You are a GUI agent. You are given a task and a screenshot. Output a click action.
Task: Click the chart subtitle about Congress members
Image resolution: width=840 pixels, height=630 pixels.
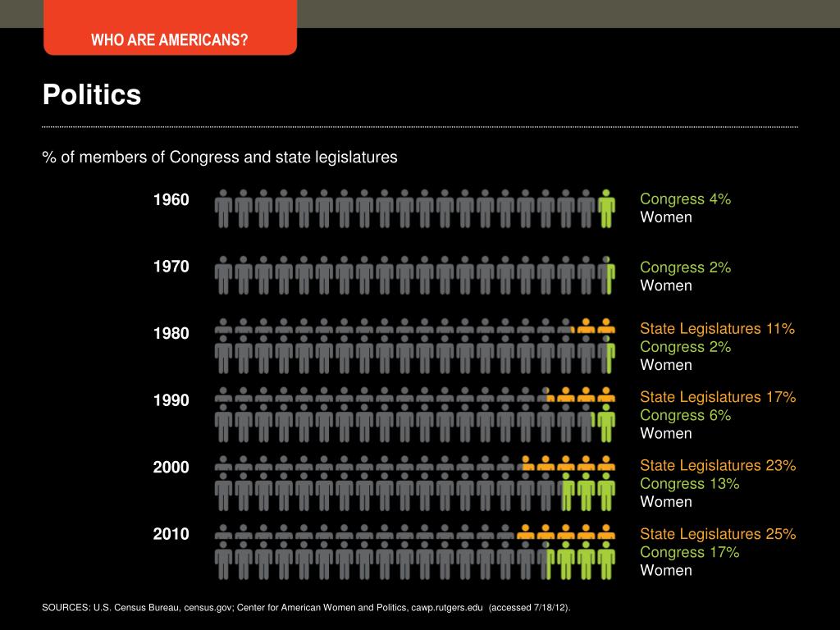click(220, 157)
